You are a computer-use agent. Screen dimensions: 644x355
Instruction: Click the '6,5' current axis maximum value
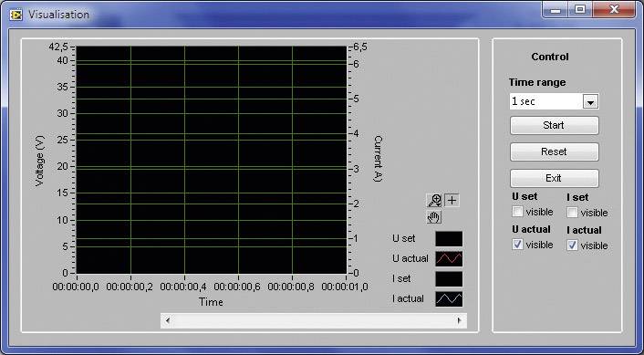(x=359, y=47)
